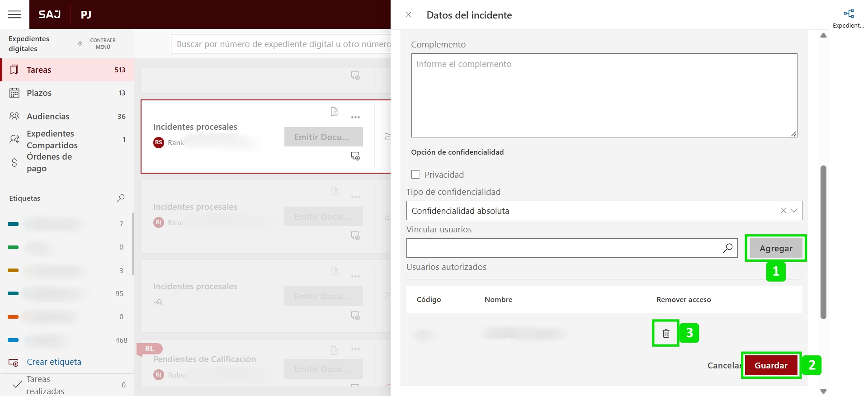Click the Agregar button

776,248
